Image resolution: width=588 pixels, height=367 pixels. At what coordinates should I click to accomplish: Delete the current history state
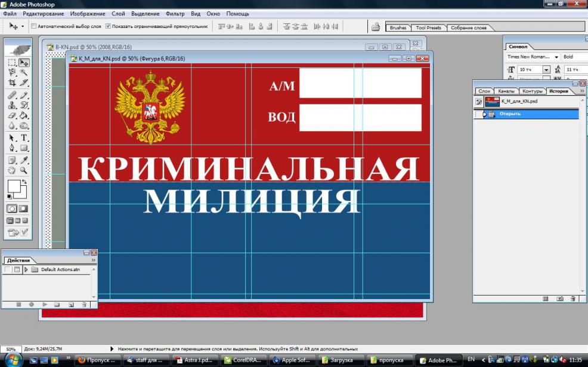pyautogui.click(x=573, y=298)
